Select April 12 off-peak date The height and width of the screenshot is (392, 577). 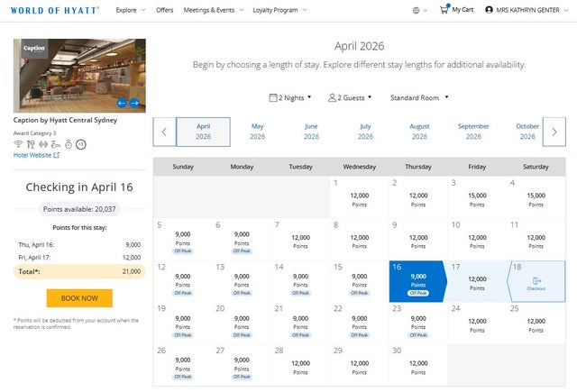click(183, 281)
